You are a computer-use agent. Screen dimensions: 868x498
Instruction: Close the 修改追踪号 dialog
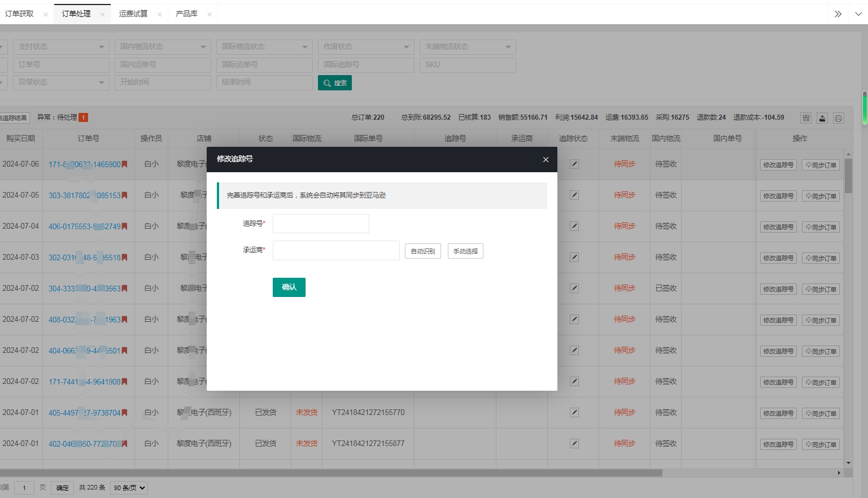(546, 160)
